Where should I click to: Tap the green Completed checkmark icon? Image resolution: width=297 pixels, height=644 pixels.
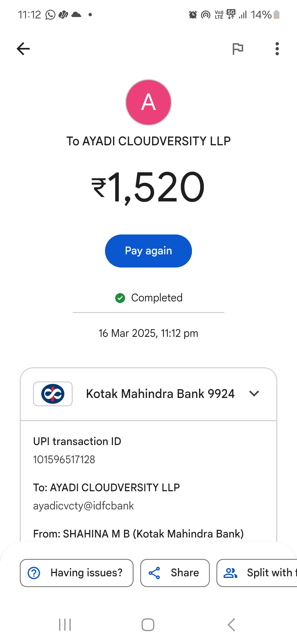(x=120, y=298)
